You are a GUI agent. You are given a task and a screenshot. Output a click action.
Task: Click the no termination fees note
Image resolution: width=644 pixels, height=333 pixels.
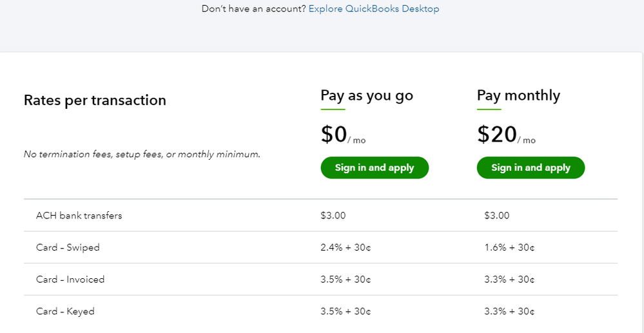point(142,155)
